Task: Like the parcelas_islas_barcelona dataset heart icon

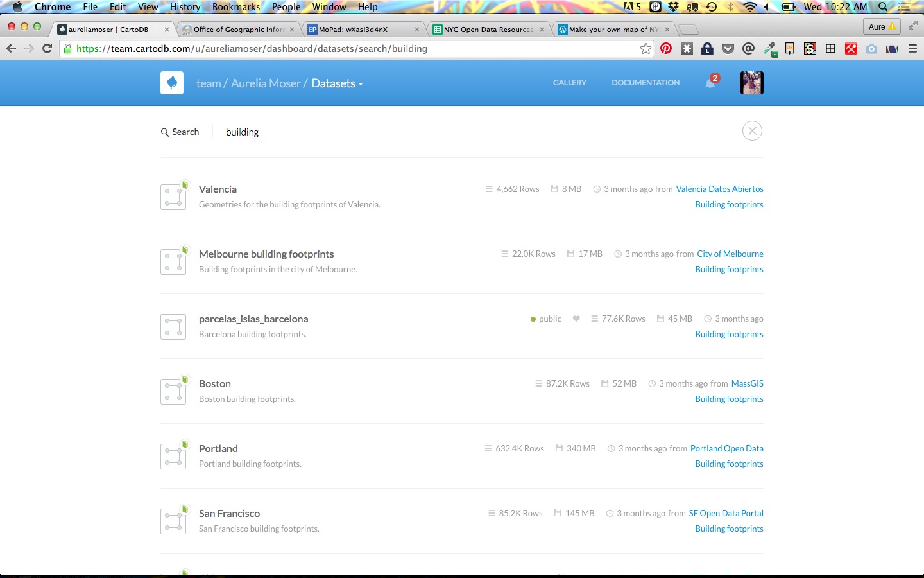Action: pyautogui.click(x=576, y=319)
